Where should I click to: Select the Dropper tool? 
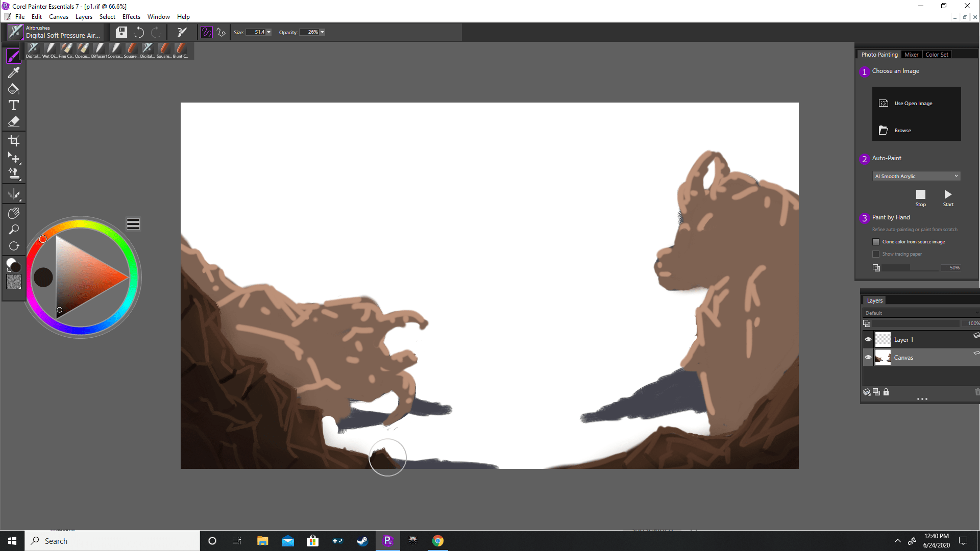click(x=14, y=72)
